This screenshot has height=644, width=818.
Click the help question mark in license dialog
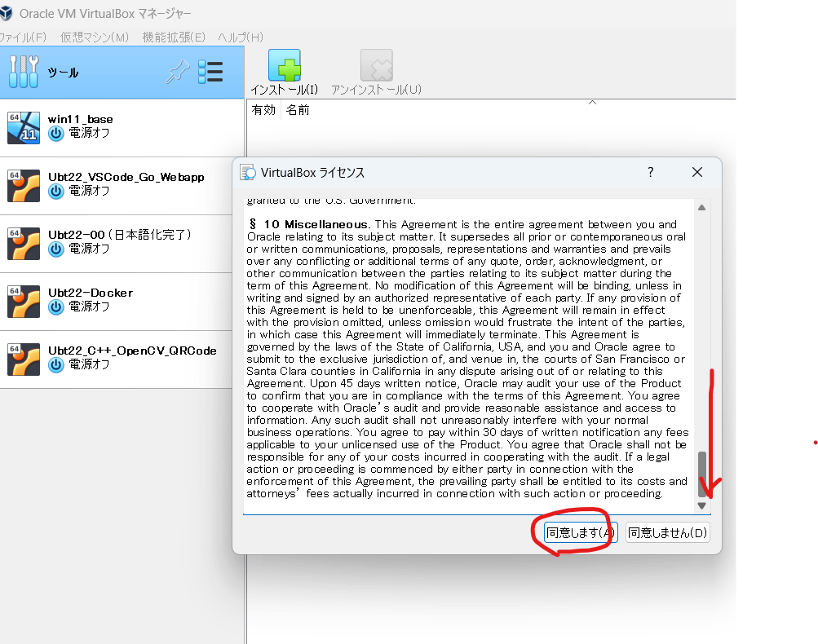click(651, 172)
